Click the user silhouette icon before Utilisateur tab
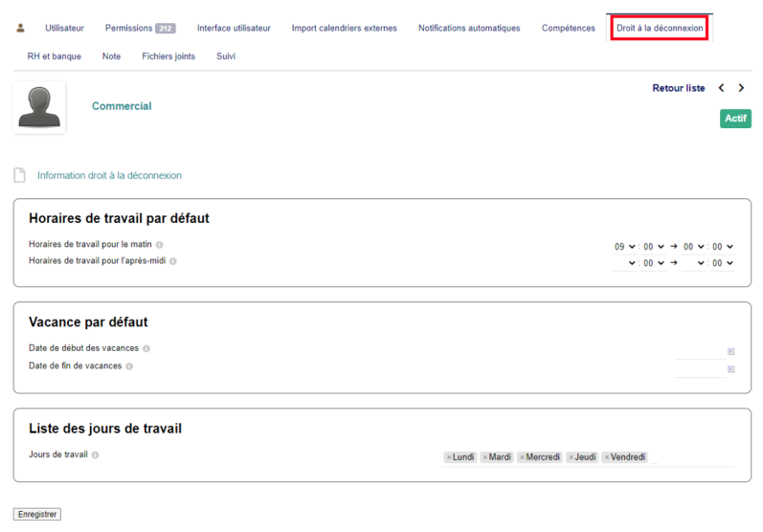Screen dimensions: 763x532 [21, 28]
